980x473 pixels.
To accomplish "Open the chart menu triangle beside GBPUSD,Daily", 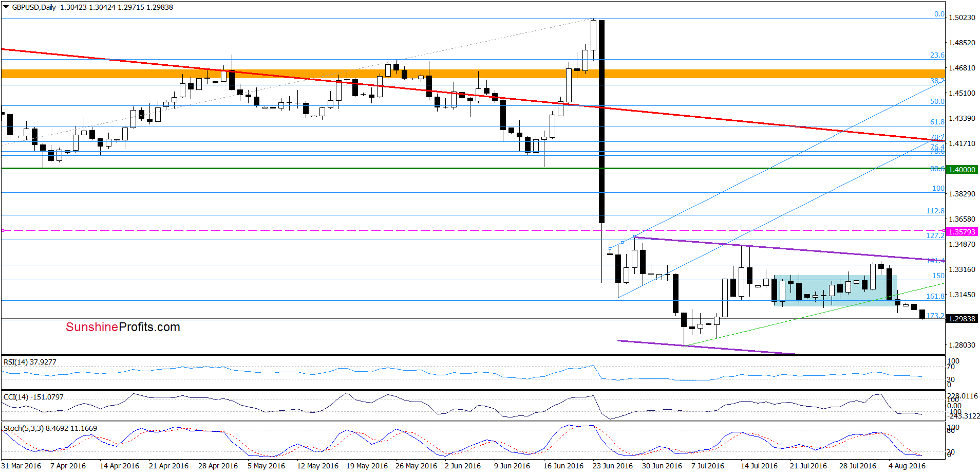I will pos(6,7).
